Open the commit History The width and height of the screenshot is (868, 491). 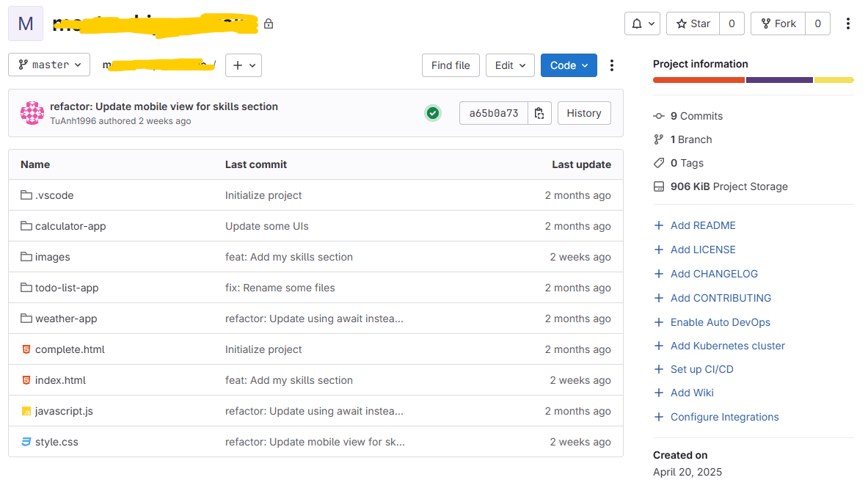tap(584, 112)
